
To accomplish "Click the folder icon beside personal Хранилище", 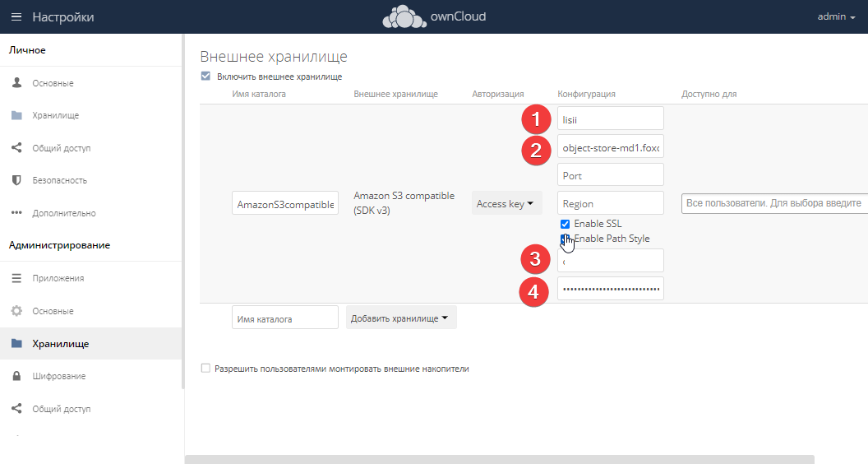I will tap(16, 115).
